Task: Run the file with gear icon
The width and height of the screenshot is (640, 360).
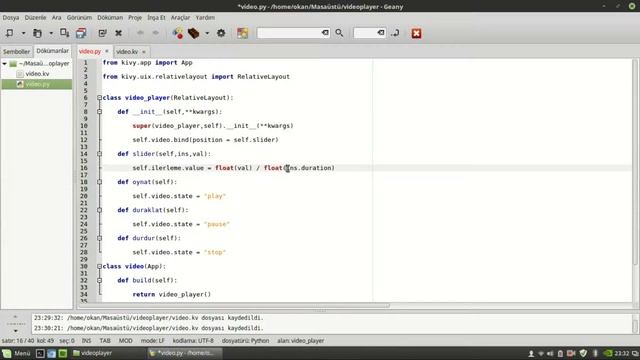Action: (221, 33)
